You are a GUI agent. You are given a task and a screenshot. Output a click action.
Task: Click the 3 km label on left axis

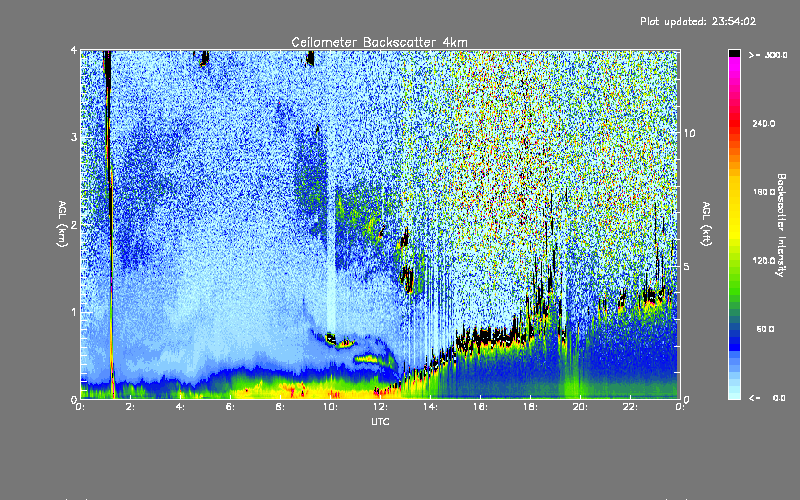(x=74, y=137)
